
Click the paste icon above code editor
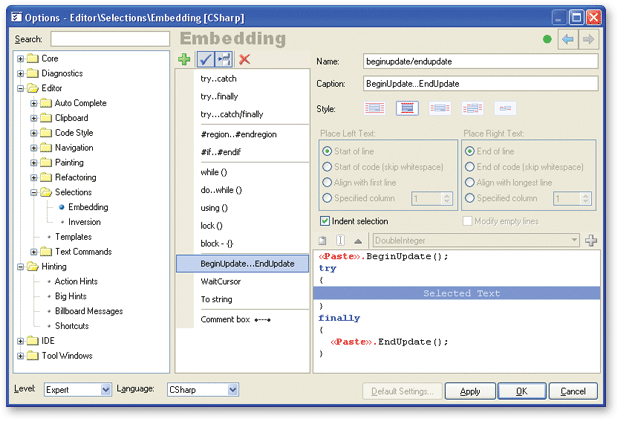323,241
